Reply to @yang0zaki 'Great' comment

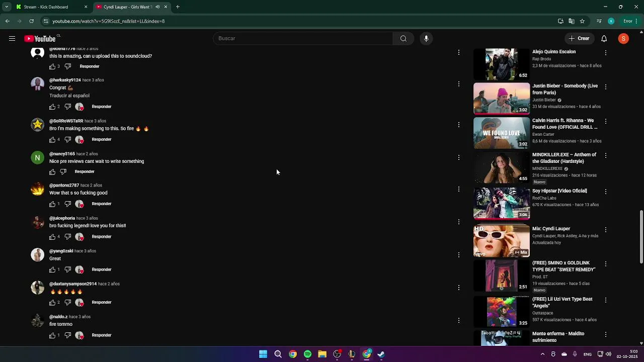point(102,269)
